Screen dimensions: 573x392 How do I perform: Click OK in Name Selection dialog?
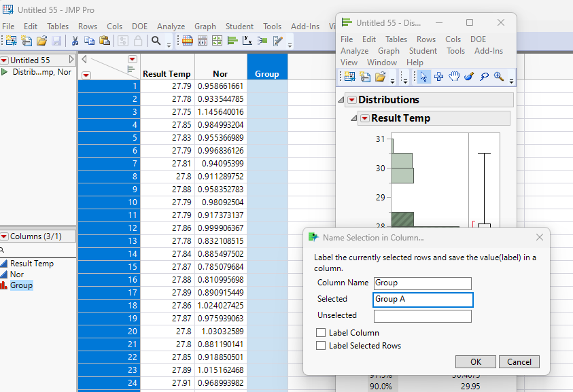click(x=475, y=361)
